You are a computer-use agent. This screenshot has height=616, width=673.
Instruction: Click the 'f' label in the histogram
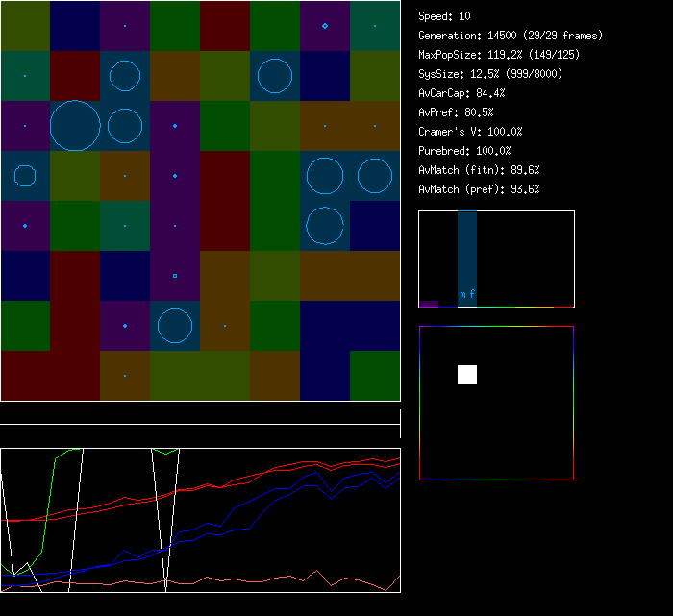click(x=472, y=294)
